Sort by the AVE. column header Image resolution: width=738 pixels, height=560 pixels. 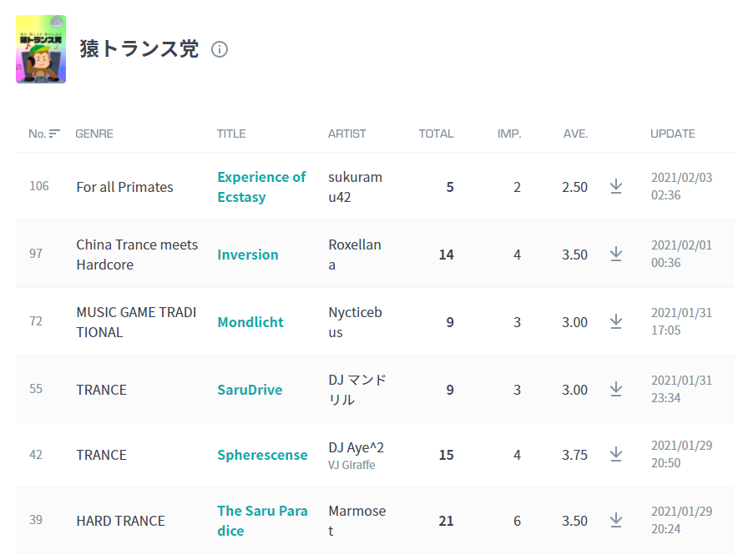(x=575, y=134)
